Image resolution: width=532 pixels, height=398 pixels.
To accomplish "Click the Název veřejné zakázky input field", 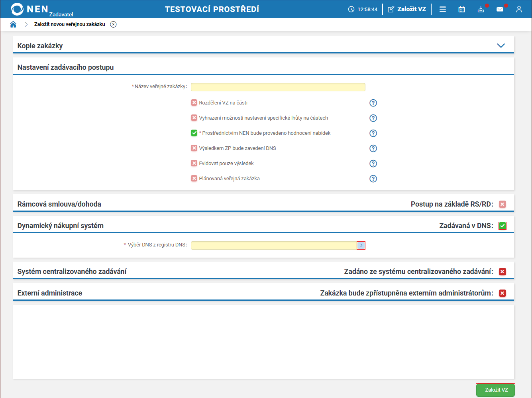I will pyautogui.click(x=278, y=87).
